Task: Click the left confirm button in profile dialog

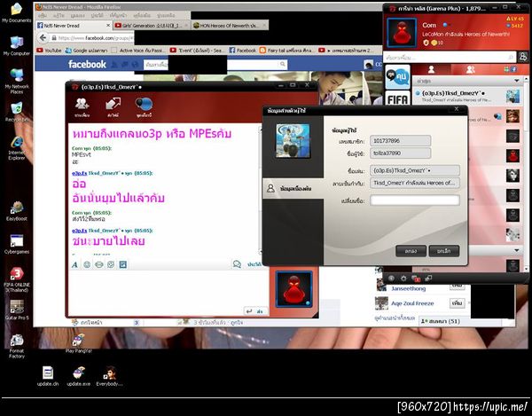Action: pyautogui.click(x=411, y=251)
